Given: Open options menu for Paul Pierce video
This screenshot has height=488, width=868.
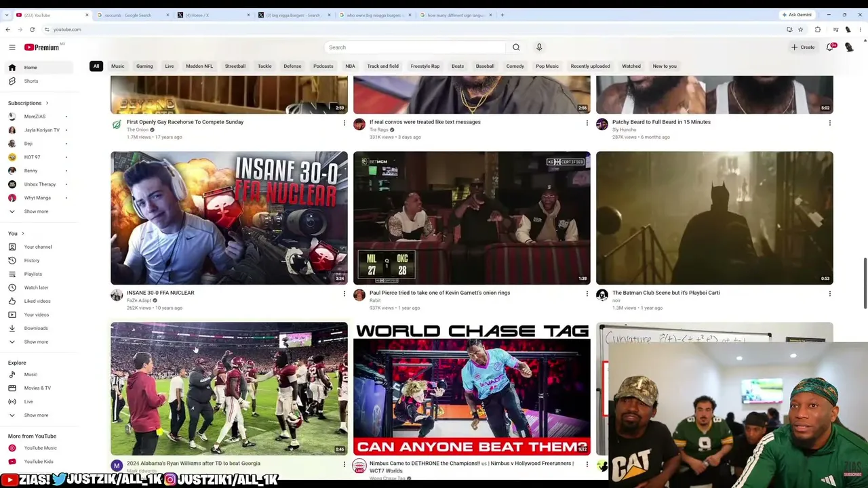Looking at the screenshot, I should pyautogui.click(x=587, y=293).
